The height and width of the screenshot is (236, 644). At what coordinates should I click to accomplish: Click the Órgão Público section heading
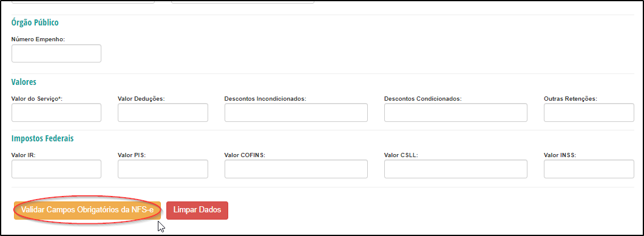click(35, 22)
